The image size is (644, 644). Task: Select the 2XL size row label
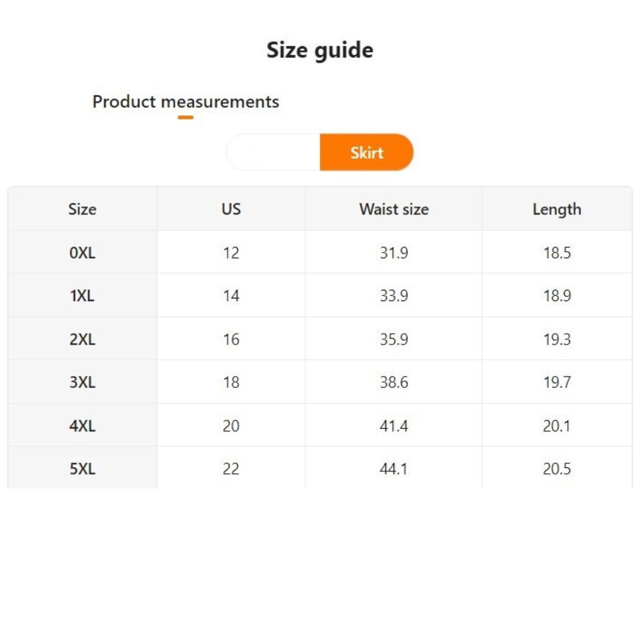click(82, 339)
